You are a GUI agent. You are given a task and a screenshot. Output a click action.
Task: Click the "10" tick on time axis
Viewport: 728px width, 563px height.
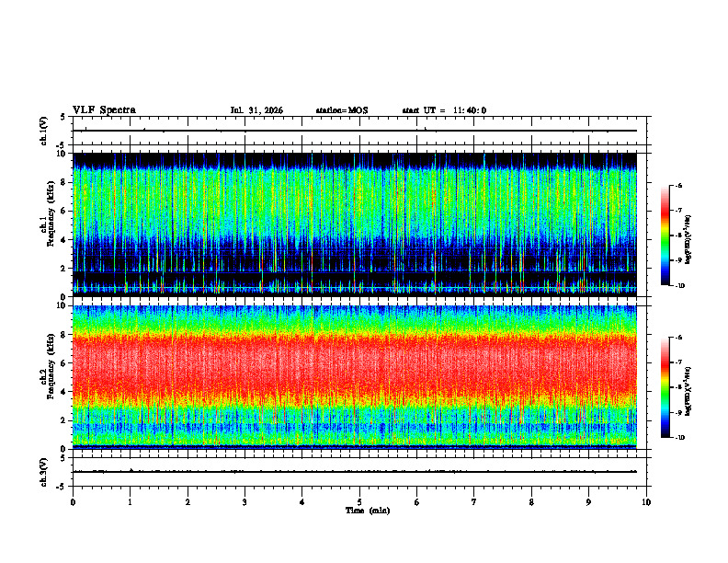[646, 502]
